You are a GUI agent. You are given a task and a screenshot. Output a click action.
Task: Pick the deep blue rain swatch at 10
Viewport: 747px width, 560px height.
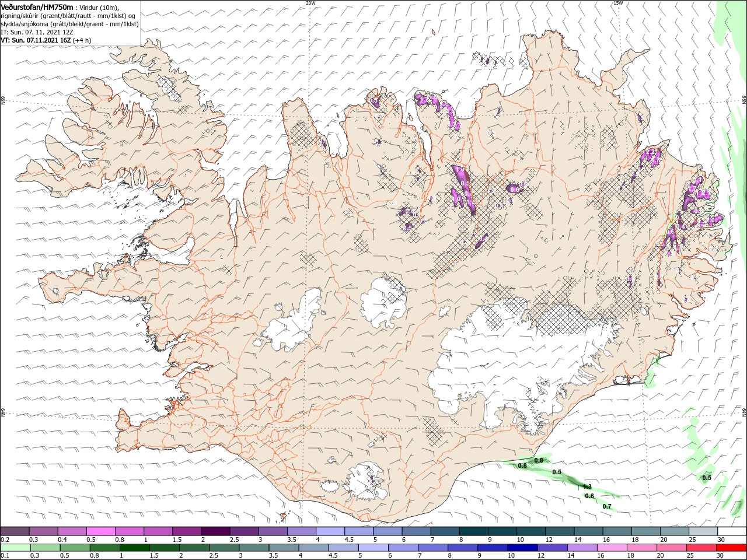pos(522,548)
